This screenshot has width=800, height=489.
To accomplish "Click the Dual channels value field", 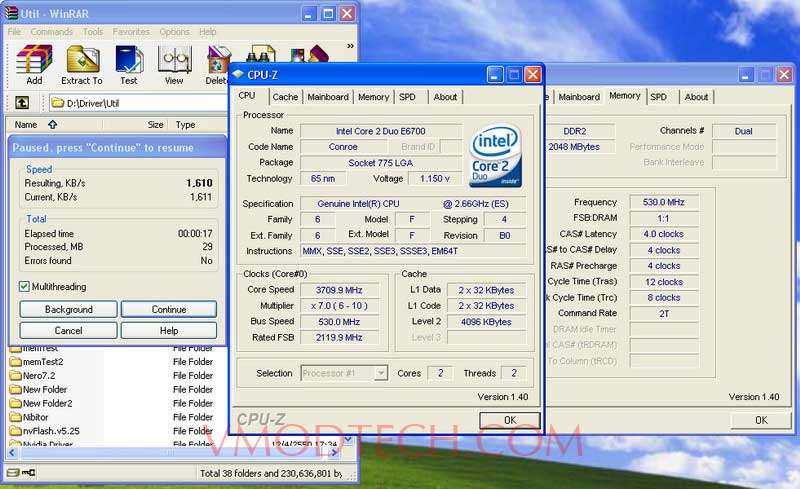I will click(x=743, y=131).
